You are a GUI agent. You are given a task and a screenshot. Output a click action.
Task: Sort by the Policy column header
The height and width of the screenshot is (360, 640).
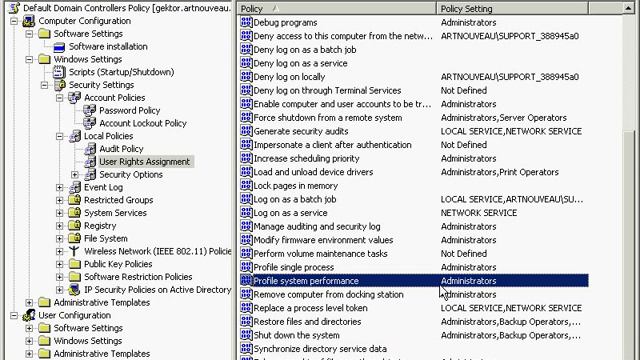337,9
